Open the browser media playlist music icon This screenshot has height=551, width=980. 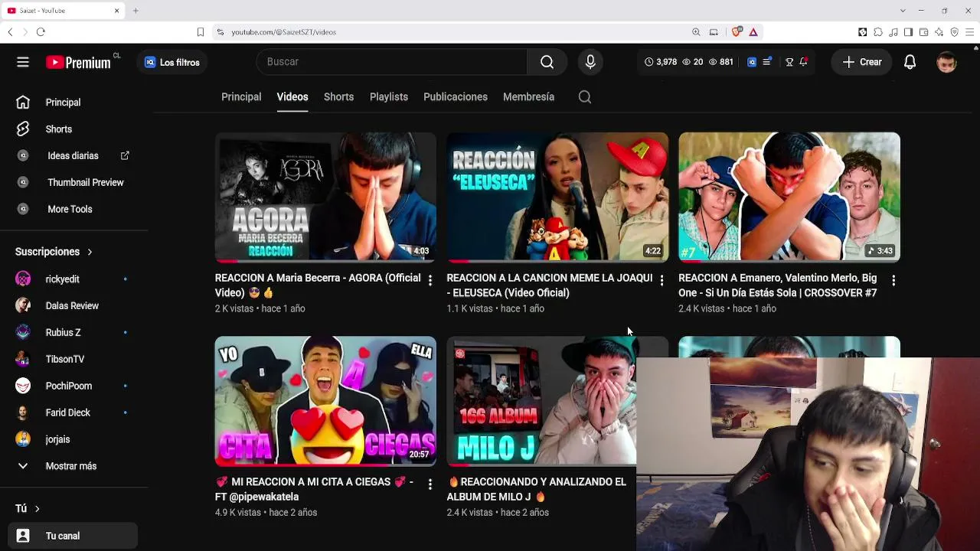click(x=893, y=32)
